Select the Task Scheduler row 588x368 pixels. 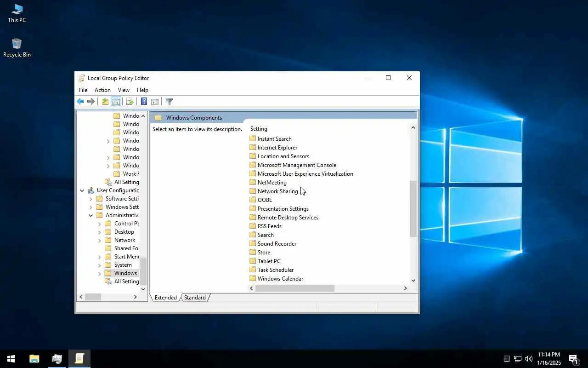click(x=276, y=270)
